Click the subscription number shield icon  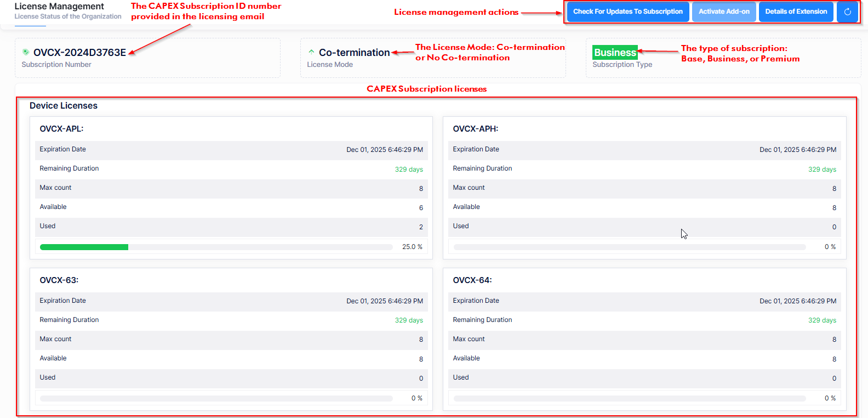pyautogui.click(x=26, y=52)
